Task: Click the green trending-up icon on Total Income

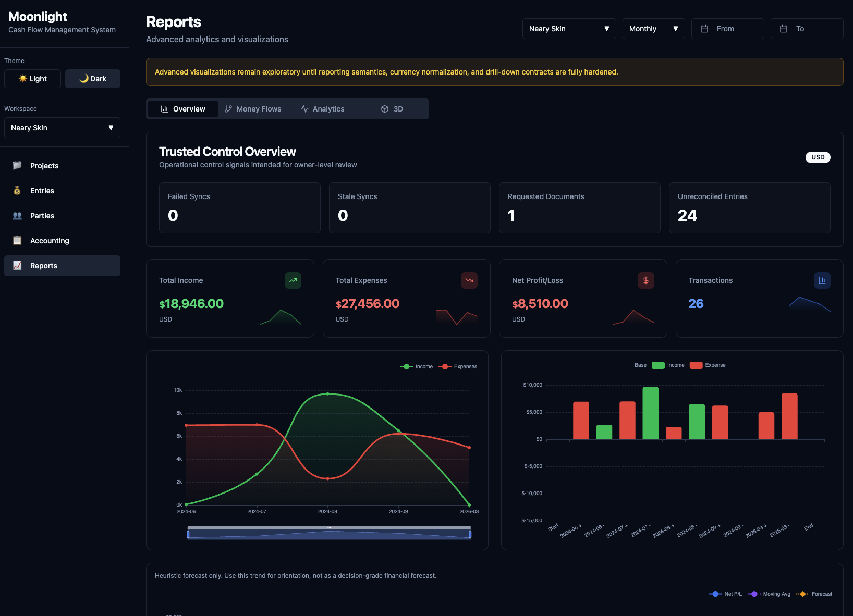Action: (x=293, y=280)
